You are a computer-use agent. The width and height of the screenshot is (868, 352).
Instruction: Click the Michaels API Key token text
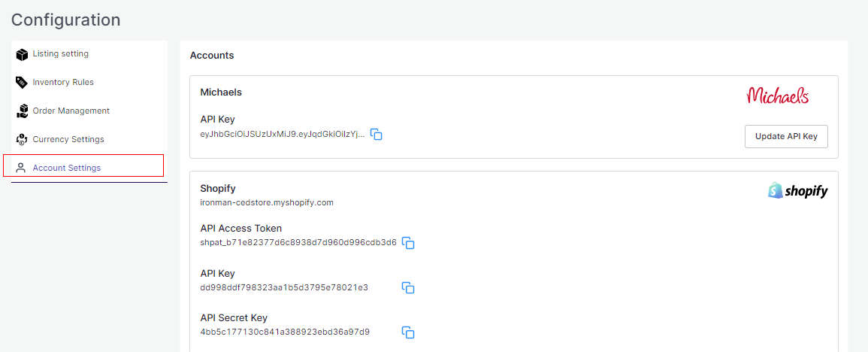283,134
